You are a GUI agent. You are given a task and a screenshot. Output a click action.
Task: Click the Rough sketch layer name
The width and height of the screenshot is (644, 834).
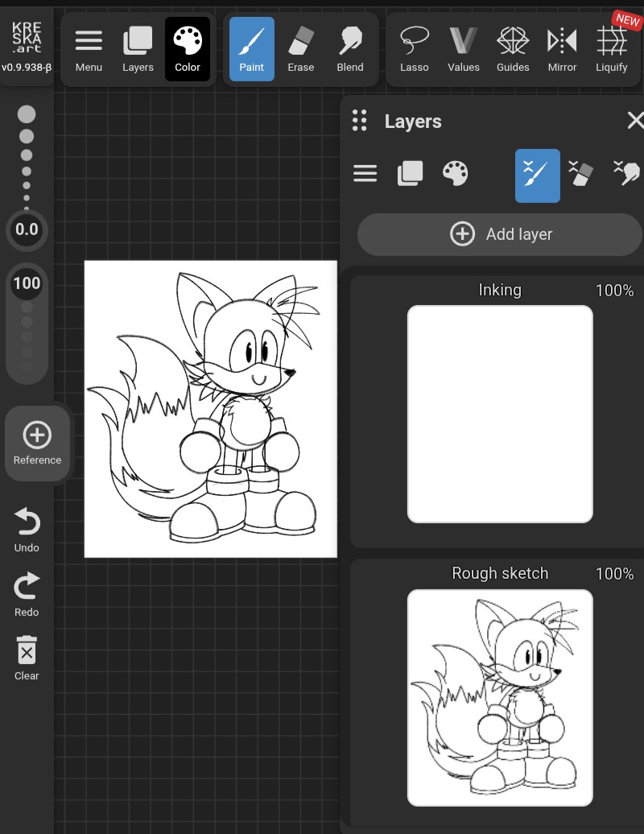(x=500, y=573)
